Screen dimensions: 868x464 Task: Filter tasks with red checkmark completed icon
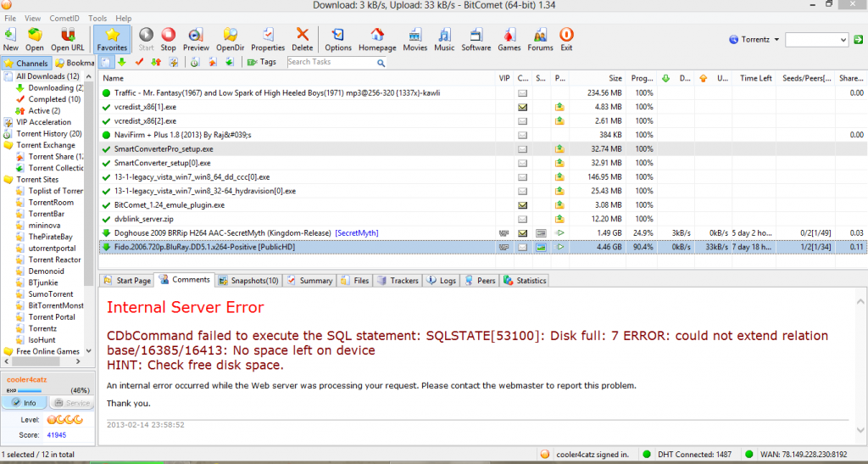[139, 62]
